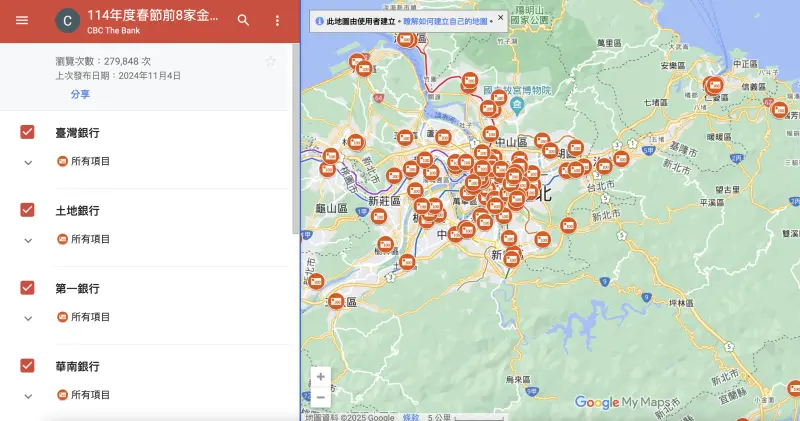The image size is (800, 421).
Task: Click the 華南銀行 layer title
Action: pos(78,366)
